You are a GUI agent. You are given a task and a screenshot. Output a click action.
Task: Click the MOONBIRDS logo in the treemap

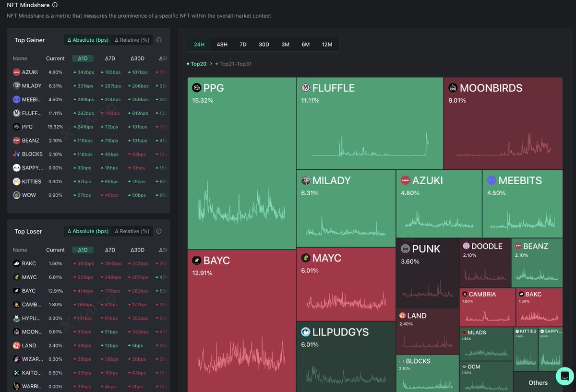(x=453, y=88)
